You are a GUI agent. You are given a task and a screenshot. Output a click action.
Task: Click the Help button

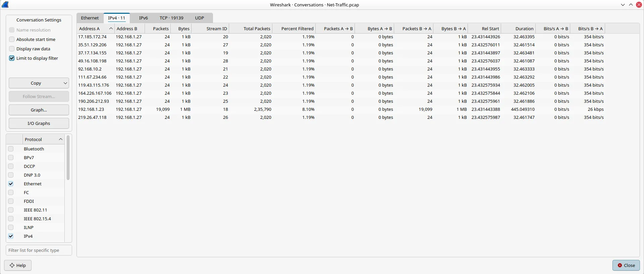(x=18, y=265)
